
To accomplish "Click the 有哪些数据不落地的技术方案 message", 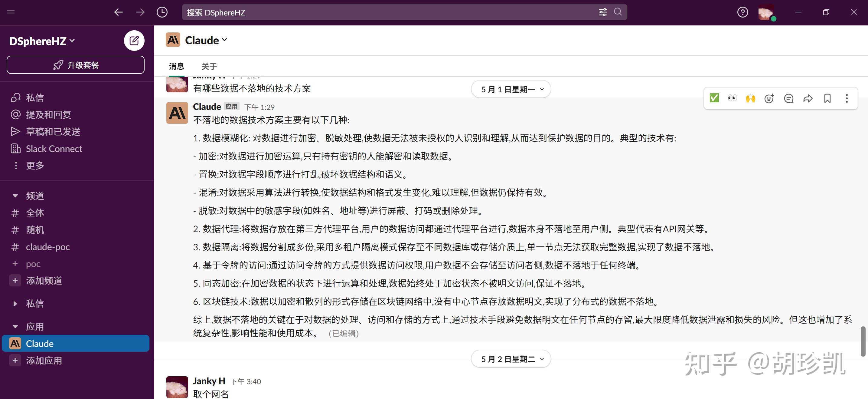I will (x=252, y=88).
